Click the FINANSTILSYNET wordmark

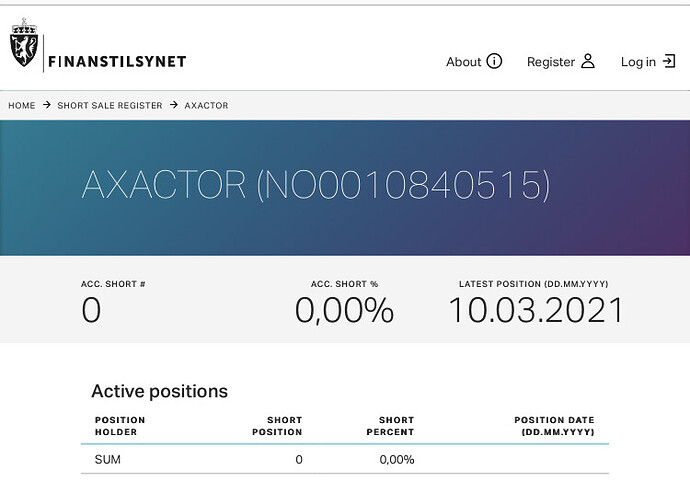117,61
